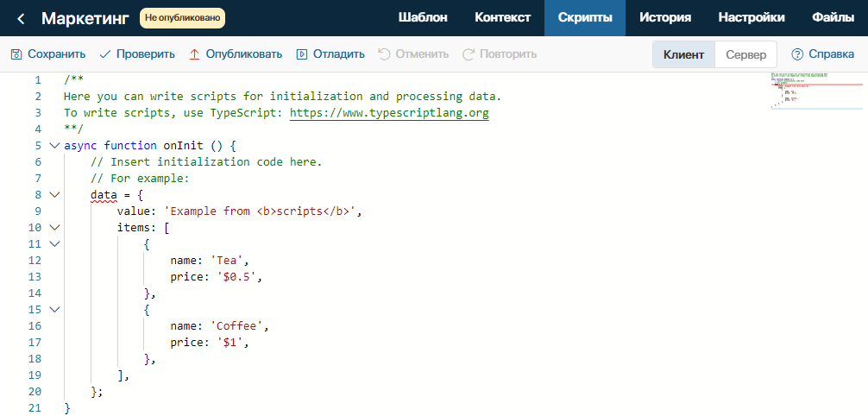
Task: Click the Повторить redo arrow icon
Action: [x=469, y=54]
